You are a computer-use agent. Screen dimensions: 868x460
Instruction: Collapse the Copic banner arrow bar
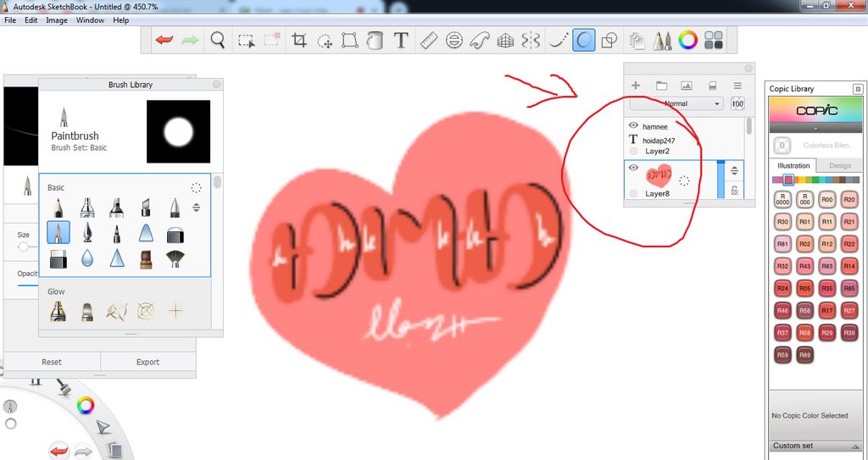[815, 129]
